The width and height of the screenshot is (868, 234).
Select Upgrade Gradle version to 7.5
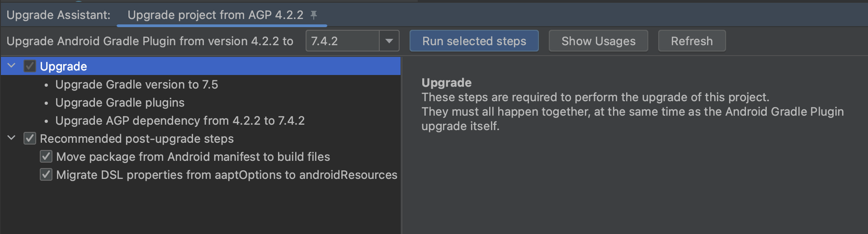click(x=137, y=84)
